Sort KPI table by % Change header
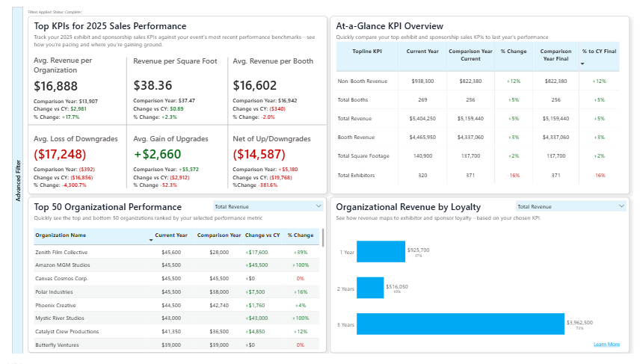The height and width of the screenshot is (364, 640). point(513,52)
